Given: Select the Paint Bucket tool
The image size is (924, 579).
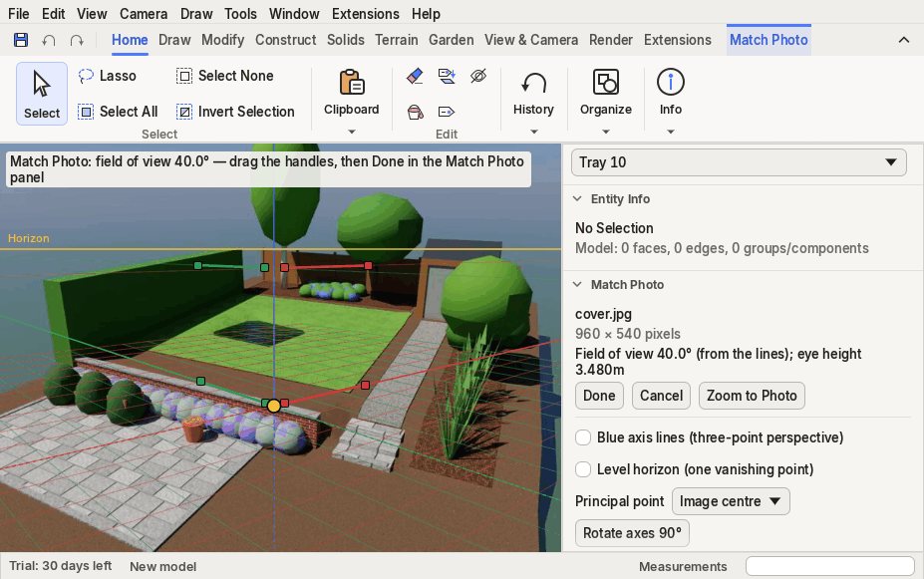Looking at the screenshot, I should 415,112.
